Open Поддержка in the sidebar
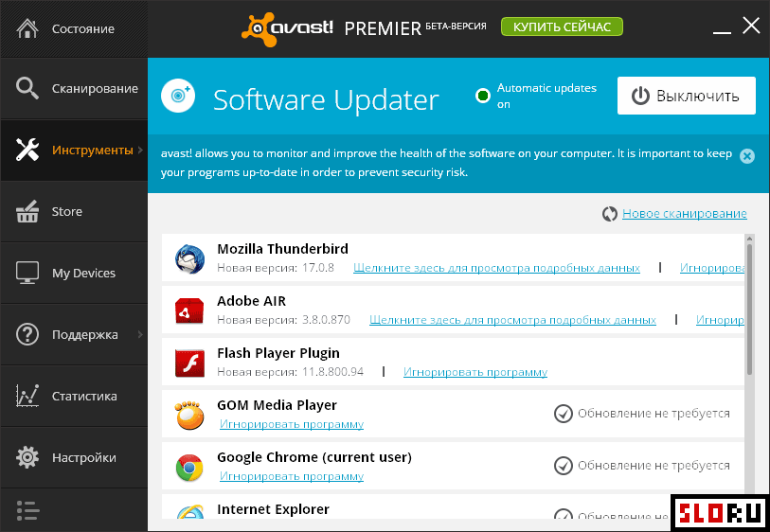The height and width of the screenshot is (532, 770). [x=74, y=335]
